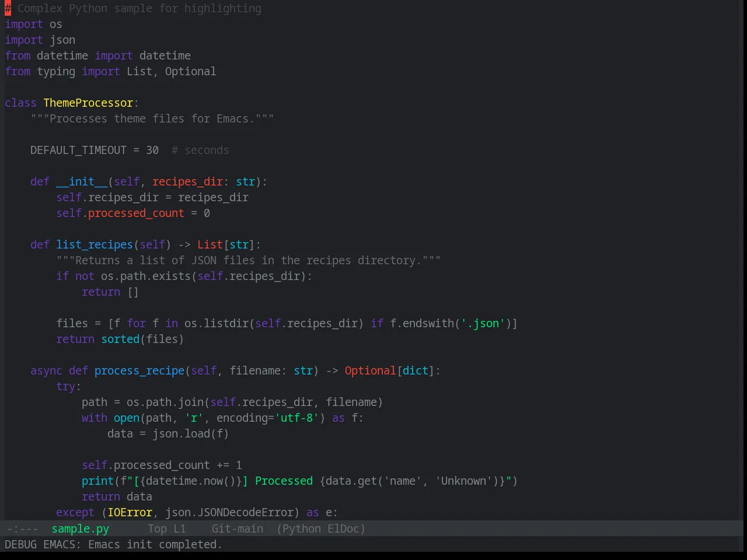The height and width of the screenshot is (560, 747).
Task: Click 'List' in list_recipes return annotation
Action: point(210,244)
